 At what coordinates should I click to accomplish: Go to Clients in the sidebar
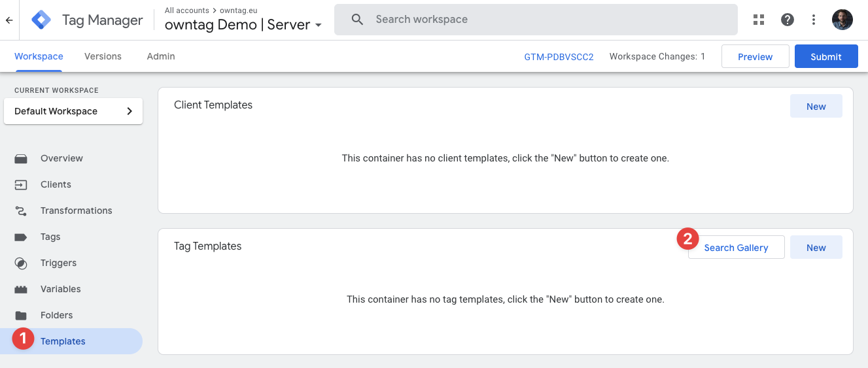point(56,184)
